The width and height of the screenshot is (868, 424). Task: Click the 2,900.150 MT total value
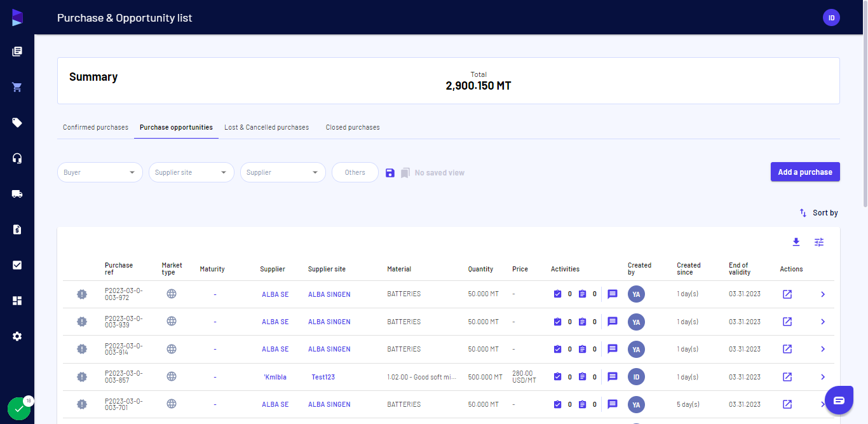[x=478, y=86]
